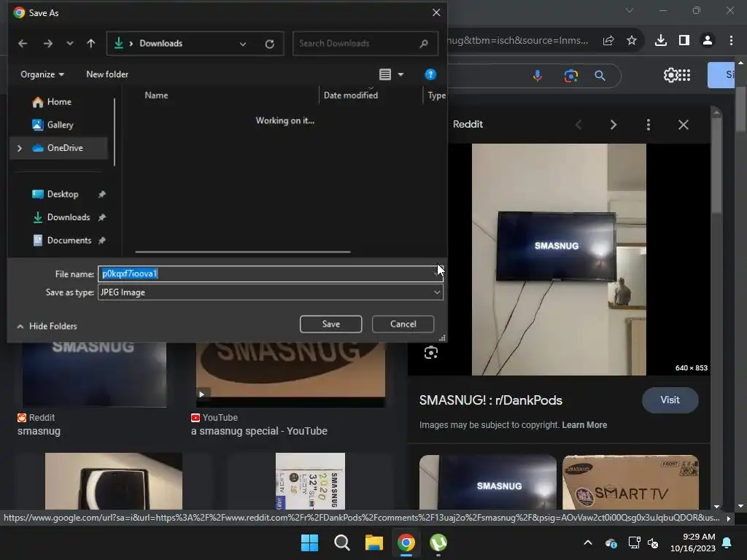Open preview panel more options menu
Viewport: 747px width, 560px height.
(x=649, y=125)
